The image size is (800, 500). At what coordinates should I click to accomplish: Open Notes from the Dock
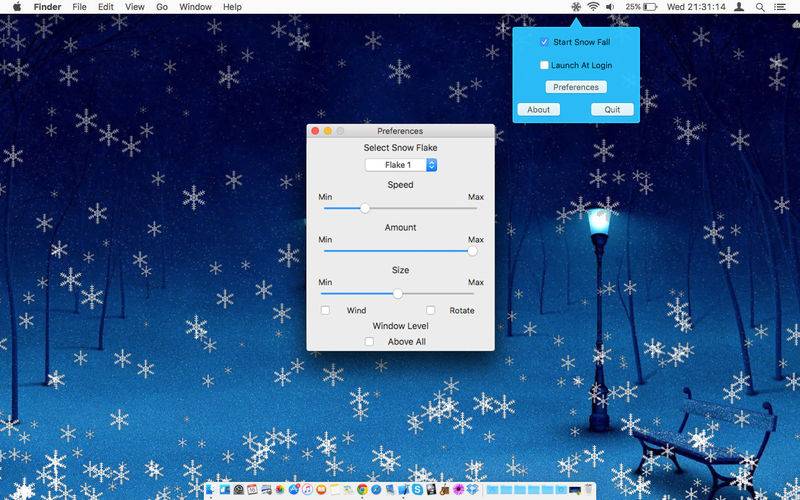[334, 490]
